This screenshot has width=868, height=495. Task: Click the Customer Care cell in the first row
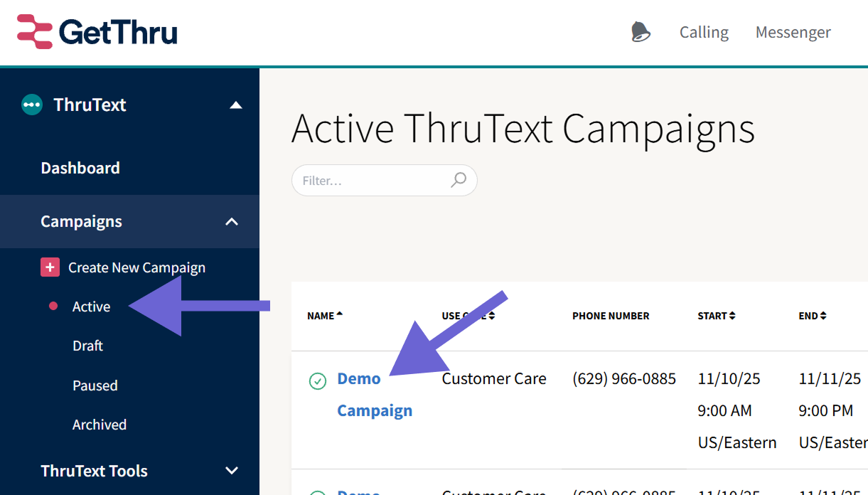(494, 378)
